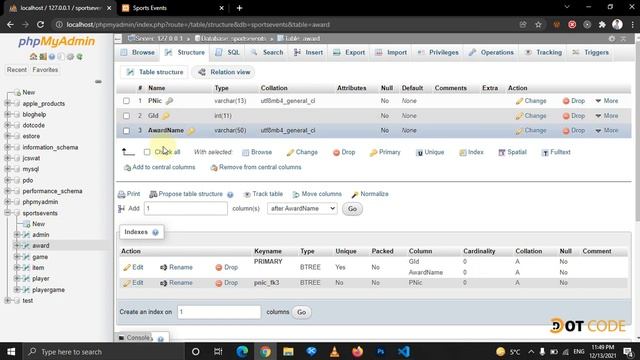Expand the test database node
Screen dimensions: 640x360
(7, 300)
